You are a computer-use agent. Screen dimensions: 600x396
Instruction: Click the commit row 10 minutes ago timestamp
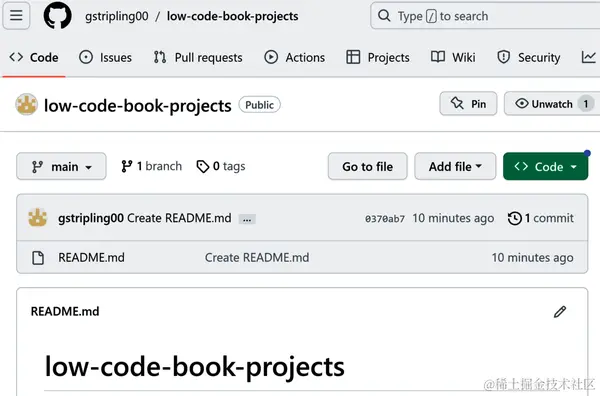tap(453, 218)
